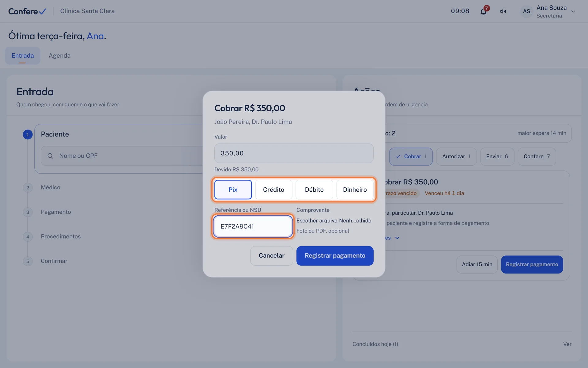Click the 'Devido R$ 350,00' text
This screenshot has height=368, width=588.
point(236,170)
